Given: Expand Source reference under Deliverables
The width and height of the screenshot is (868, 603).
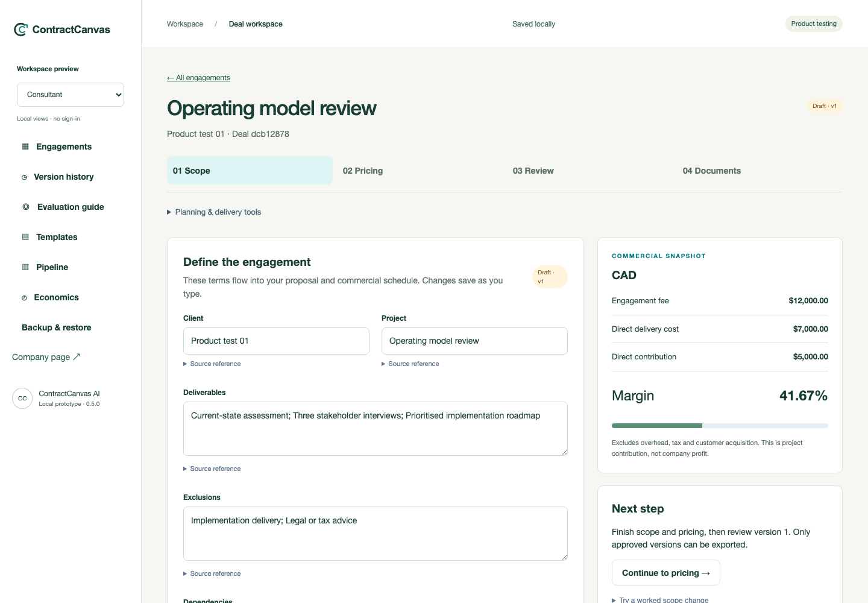Looking at the screenshot, I should (212, 469).
